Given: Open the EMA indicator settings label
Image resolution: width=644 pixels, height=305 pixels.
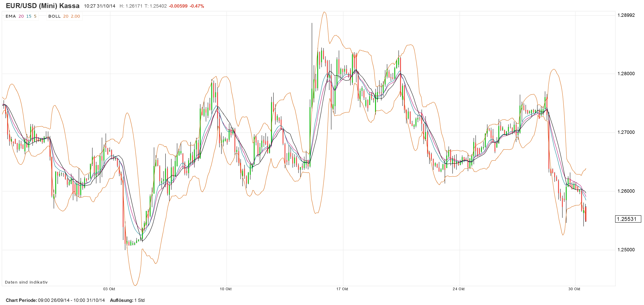Looking at the screenshot, I should click(x=11, y=16).
